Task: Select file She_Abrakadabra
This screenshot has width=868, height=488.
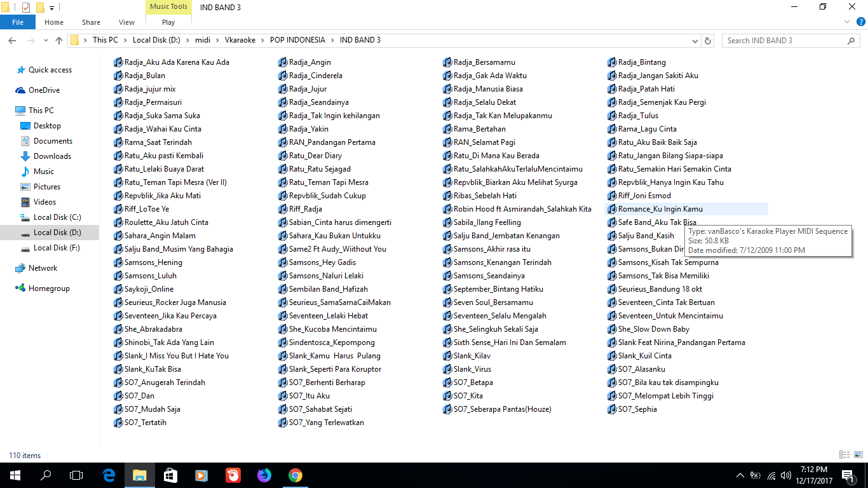Action: click(147, 329)
